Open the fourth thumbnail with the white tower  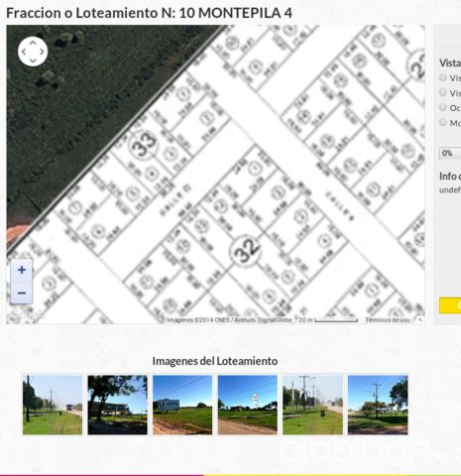click(x=248, y=405)
